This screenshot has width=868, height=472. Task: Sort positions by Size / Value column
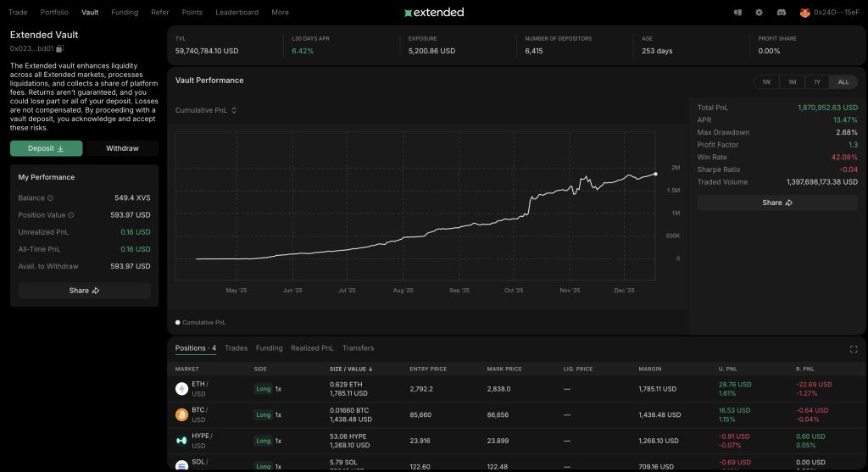tap(351, 369)
